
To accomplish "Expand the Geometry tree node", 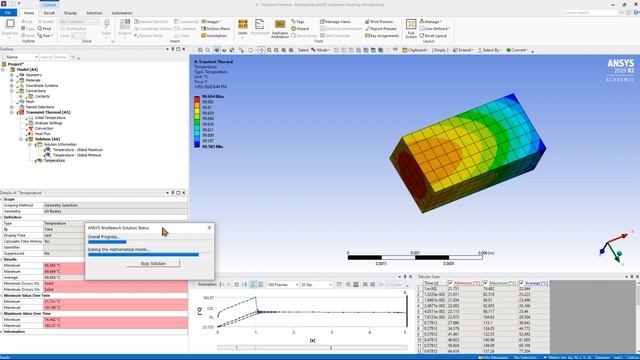I will point(11,75).
